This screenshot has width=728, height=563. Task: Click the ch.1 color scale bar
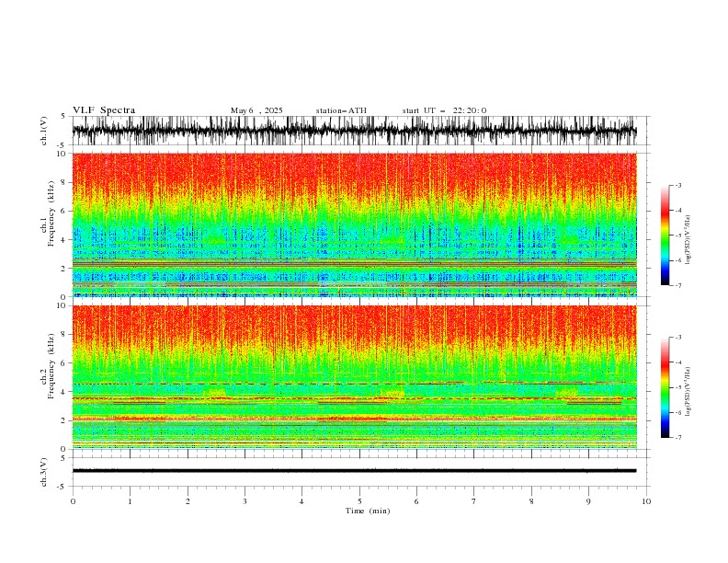point(665,236)
